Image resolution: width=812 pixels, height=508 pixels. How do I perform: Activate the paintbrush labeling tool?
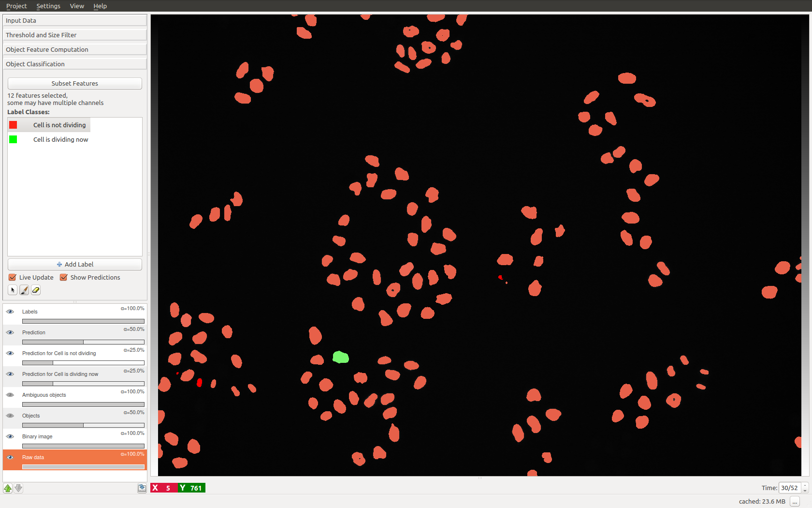point(24,290)
